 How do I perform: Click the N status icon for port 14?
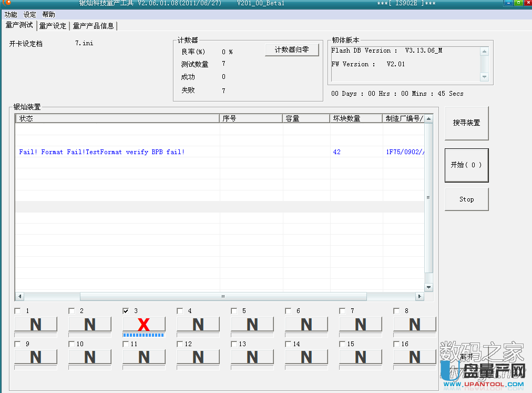click(x=306, y=357)
